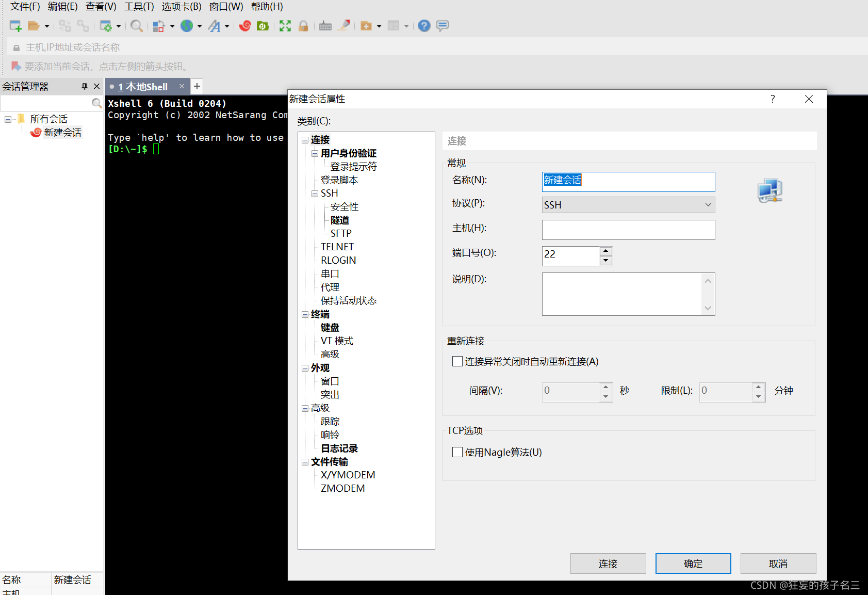Click the bookmark arrow icon to add session
This screenshot has width=868, height=595.
coord(16,66)
